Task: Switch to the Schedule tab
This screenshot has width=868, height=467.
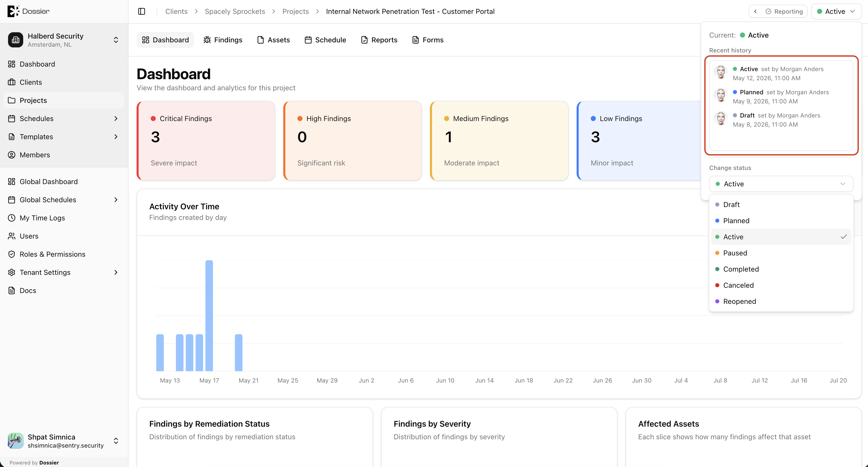Action: coord(325,40)
